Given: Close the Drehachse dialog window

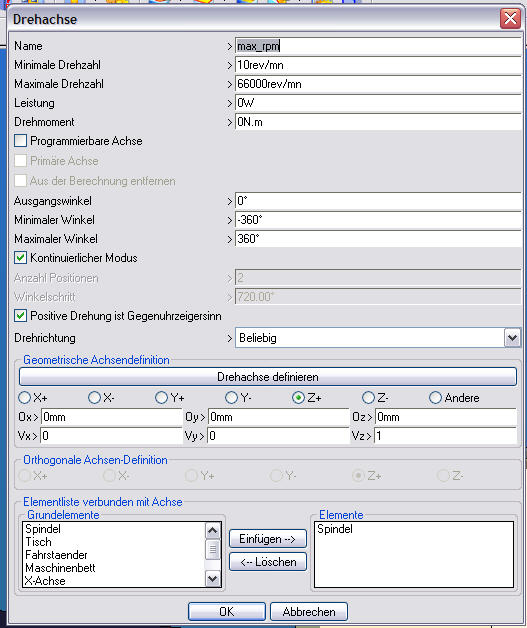Looking at the screenshot, I should [510, 19].
